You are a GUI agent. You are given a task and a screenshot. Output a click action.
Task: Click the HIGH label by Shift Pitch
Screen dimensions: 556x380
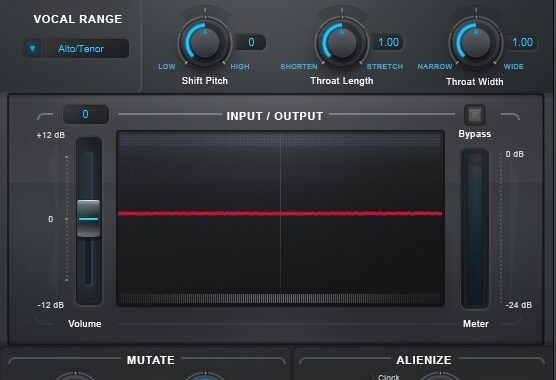pyautogui.click(x=240, y=67)
